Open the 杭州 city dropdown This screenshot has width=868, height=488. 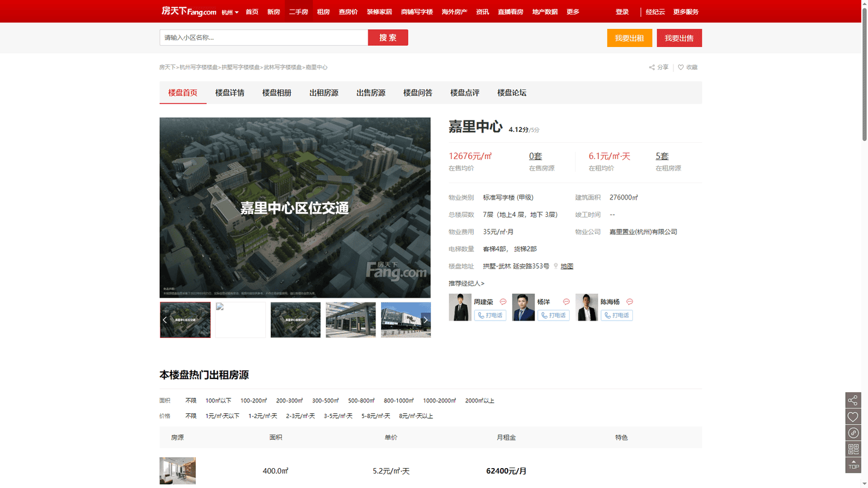(230, 12)
